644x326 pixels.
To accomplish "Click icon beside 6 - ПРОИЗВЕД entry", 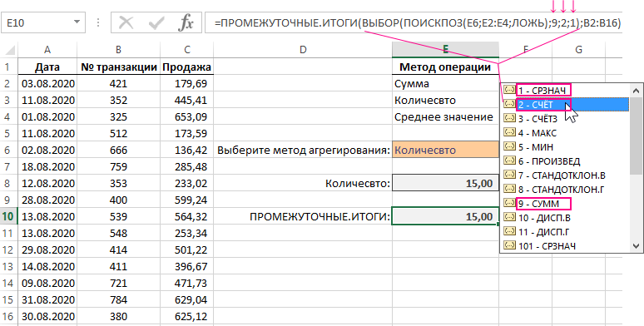I will point(509,161).
